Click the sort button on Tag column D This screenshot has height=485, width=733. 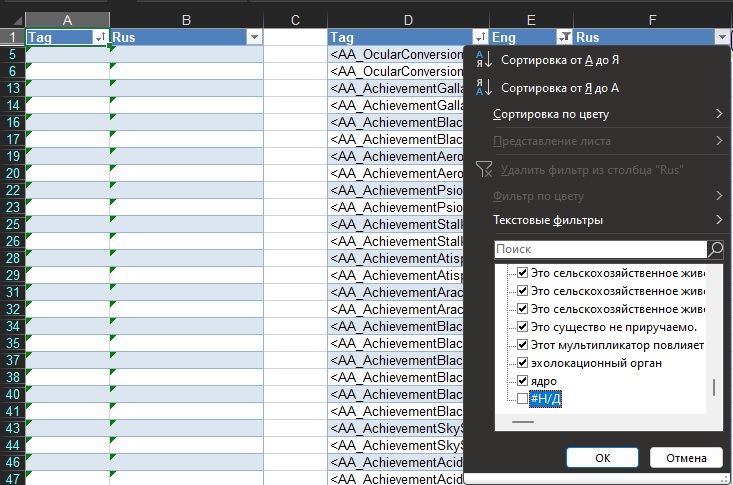tap(480, 37)
